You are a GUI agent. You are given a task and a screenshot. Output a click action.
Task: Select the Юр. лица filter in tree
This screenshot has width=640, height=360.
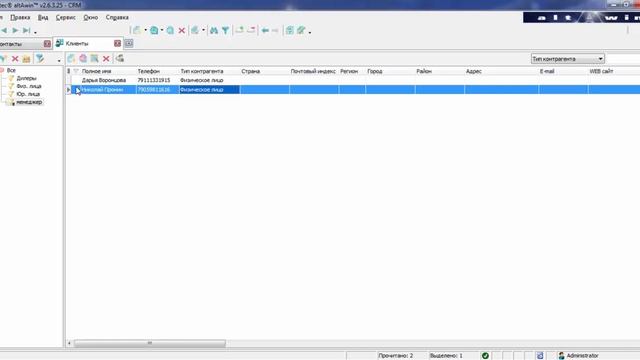point(28,94)
